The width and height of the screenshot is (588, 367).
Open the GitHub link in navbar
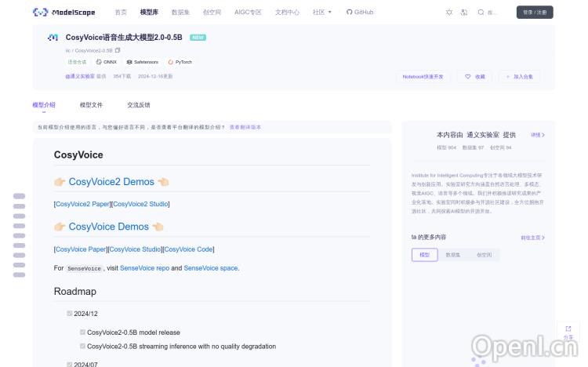coord(360,13)
